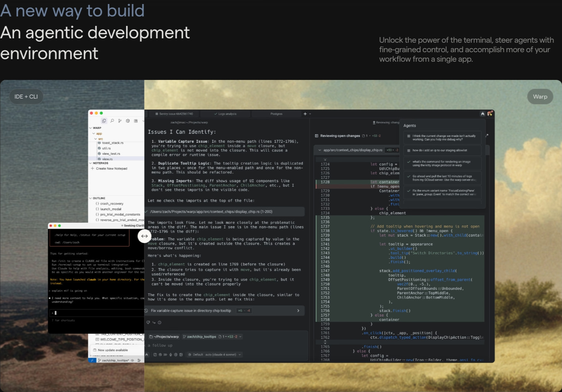This screenshot has height=392, width=562.
Task: Click the comparison slider handle with arrows
Action: 145,236
